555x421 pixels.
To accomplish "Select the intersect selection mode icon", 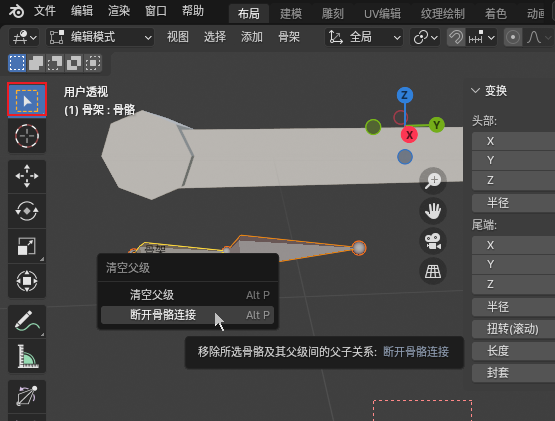I will coord(93,63).
